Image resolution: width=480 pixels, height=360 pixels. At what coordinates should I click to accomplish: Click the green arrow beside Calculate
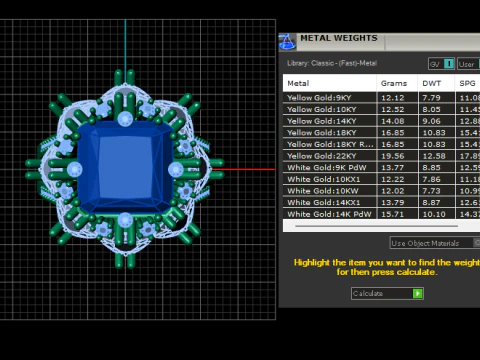coord(417,293)
